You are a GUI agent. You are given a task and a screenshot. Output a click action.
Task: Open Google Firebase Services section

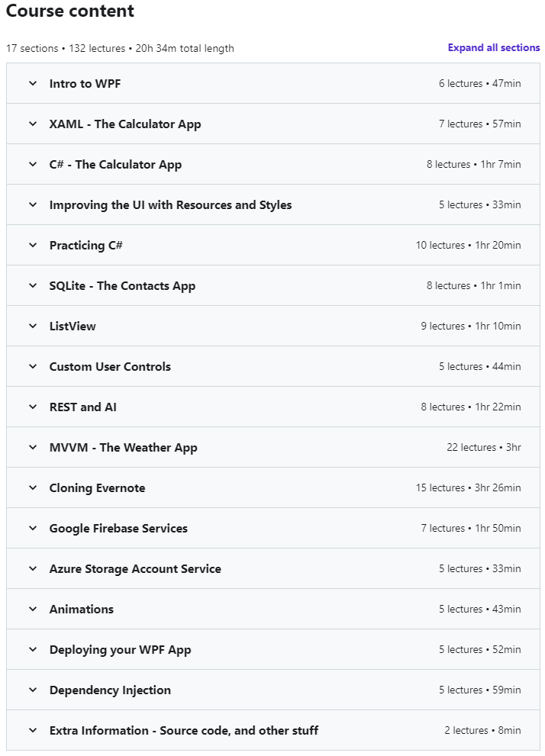click(118, 528)
